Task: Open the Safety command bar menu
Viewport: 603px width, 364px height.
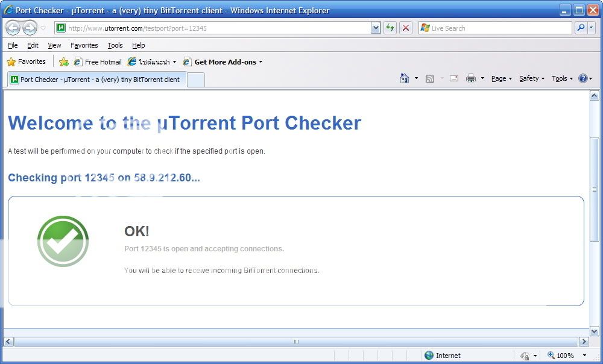Action: click(x=532, y=78)
